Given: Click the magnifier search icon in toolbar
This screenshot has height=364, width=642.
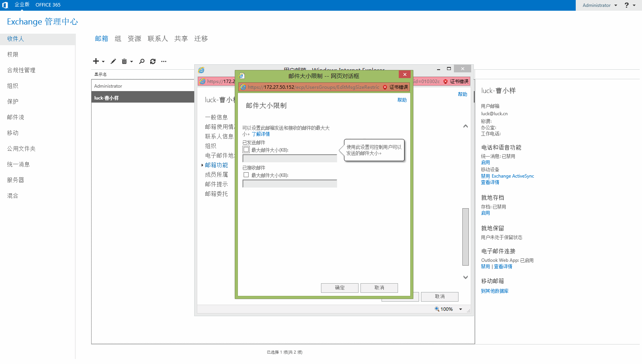Looking at the screenshot, I should pos(142,61).
